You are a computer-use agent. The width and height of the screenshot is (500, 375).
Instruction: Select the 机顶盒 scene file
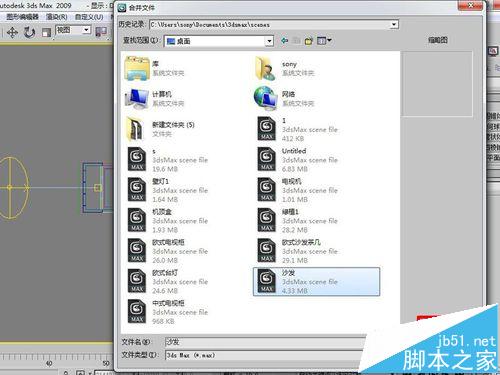click(168, 221)
